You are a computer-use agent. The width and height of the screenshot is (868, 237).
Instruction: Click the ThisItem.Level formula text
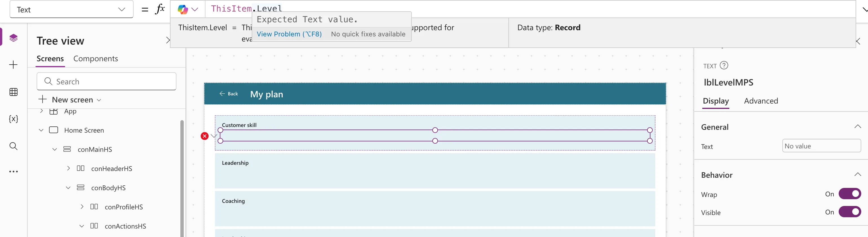pyautogui.click(x=246, y=9)
